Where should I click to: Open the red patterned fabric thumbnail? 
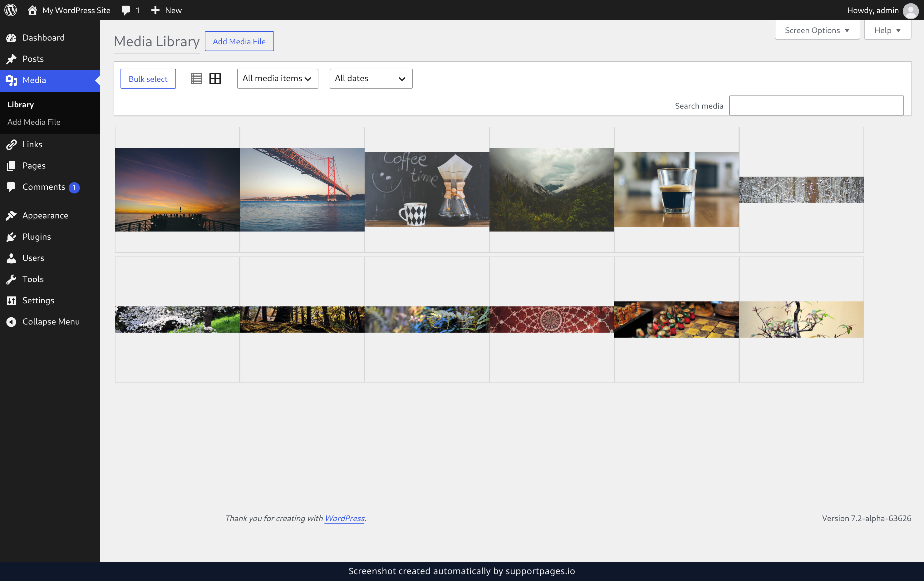[552, 320]
